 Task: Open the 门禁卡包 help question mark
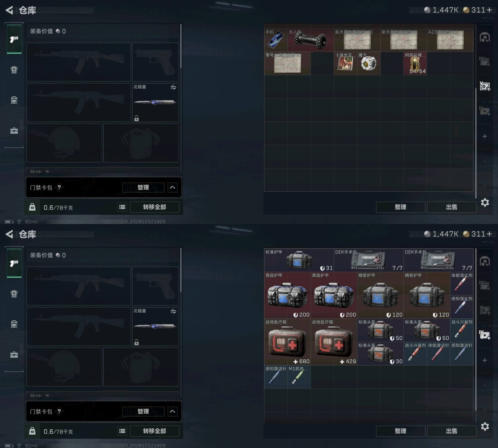[x=59, y=187]
